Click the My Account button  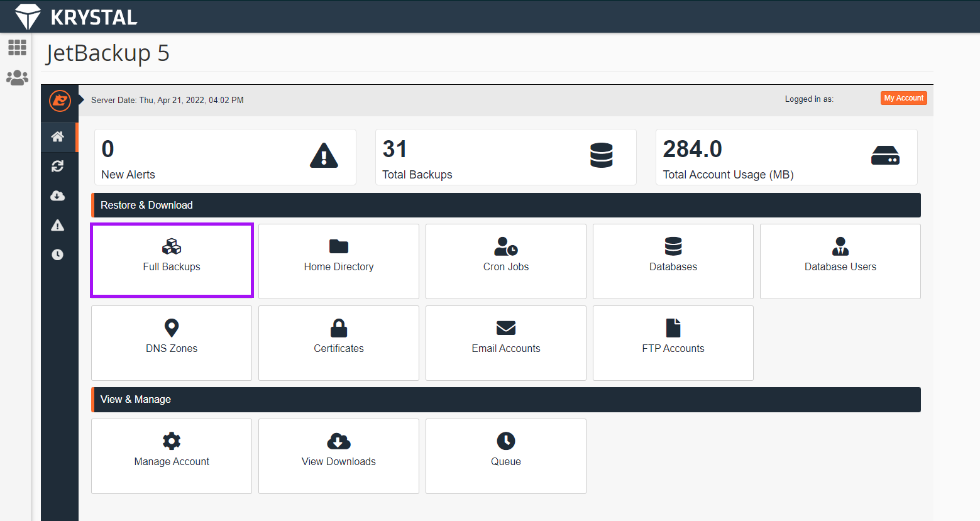click(x=903, y=98)
